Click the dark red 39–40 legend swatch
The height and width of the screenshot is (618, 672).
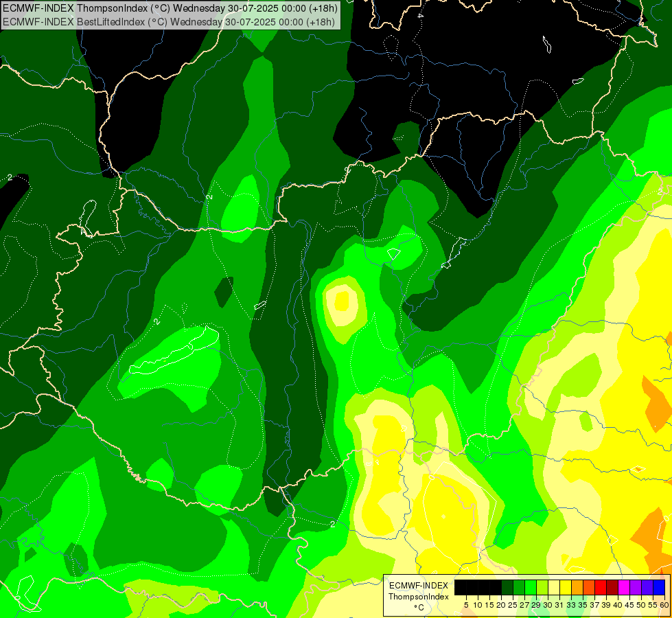(x=612, y=587)
